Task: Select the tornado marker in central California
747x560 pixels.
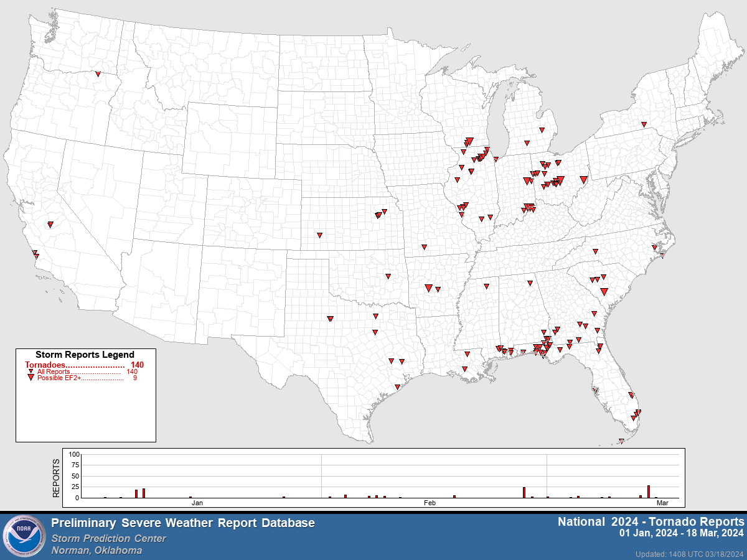Action: (x=50, y=225)
